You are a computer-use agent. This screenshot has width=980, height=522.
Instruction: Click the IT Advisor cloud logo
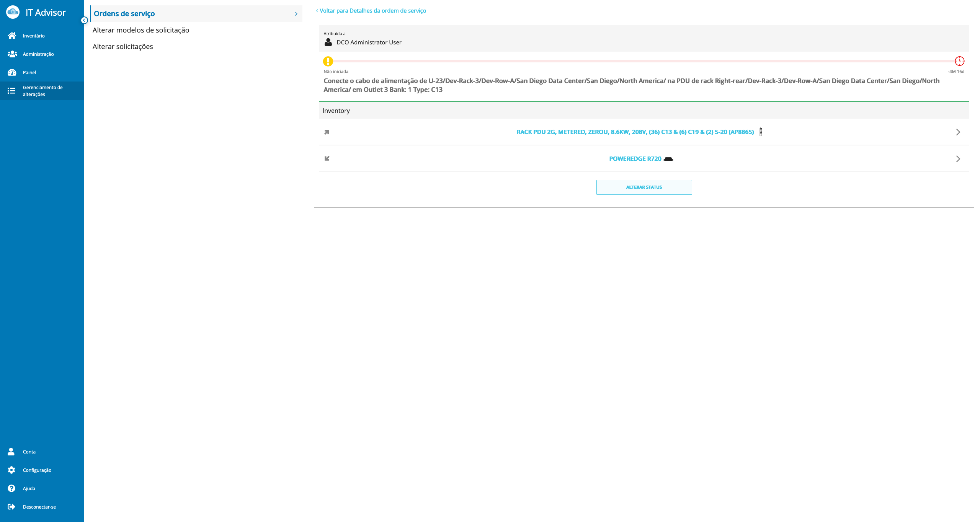tap(13, 12)
